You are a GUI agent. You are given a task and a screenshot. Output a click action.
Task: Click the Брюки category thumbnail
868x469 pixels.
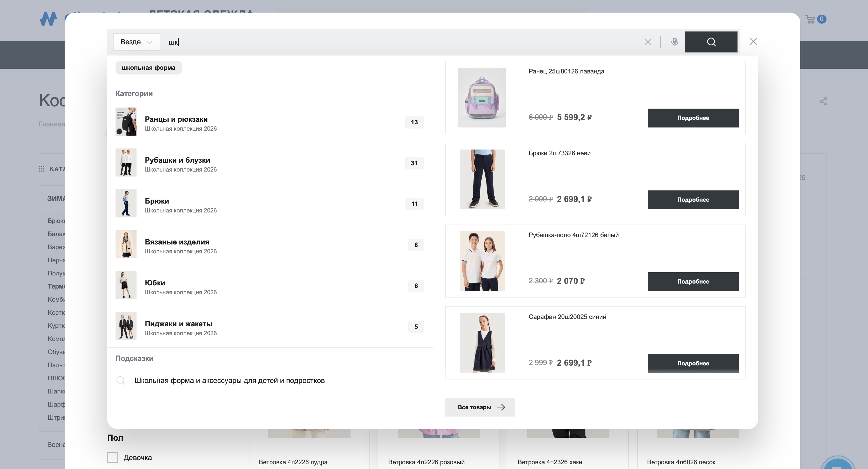tap(126, 204)
